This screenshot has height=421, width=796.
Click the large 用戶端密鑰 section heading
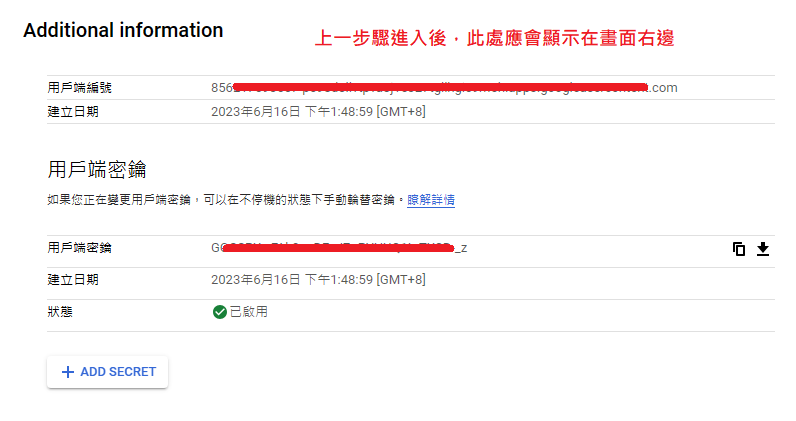98,167
